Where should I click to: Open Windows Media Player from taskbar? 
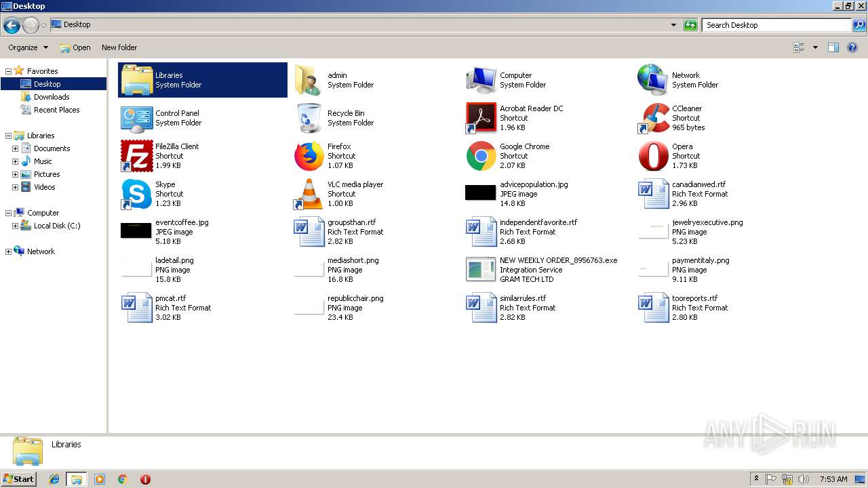(100, 479)
